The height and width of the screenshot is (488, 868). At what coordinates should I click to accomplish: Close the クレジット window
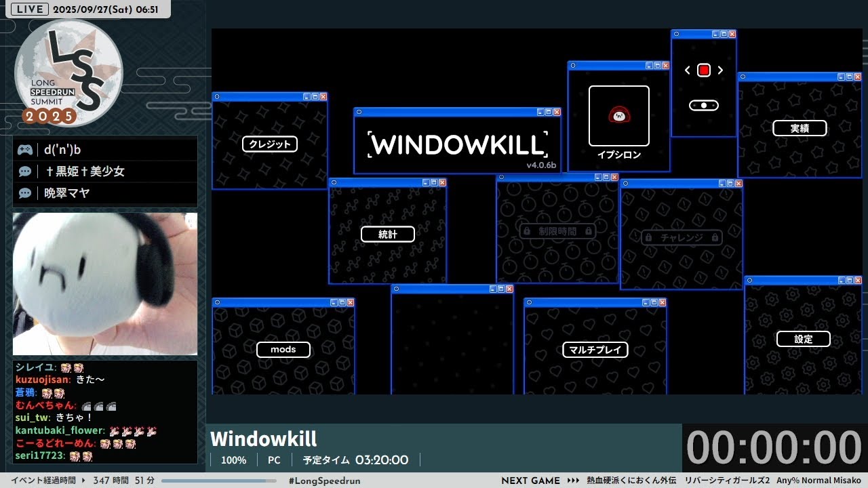click(x=323, y=97)
